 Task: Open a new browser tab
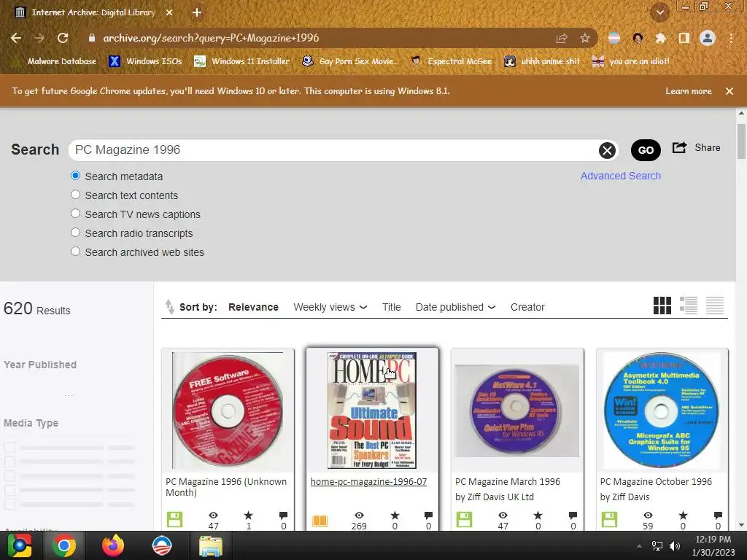197,13
